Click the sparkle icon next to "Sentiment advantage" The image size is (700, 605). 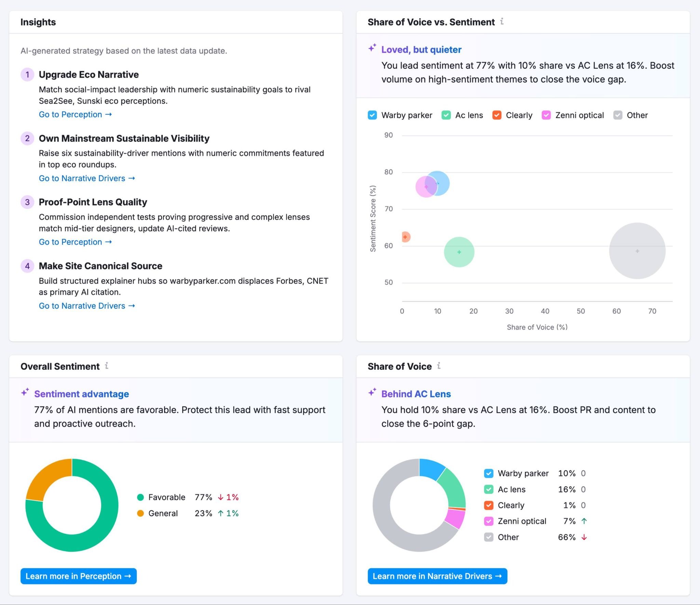[x=25, y=393]
